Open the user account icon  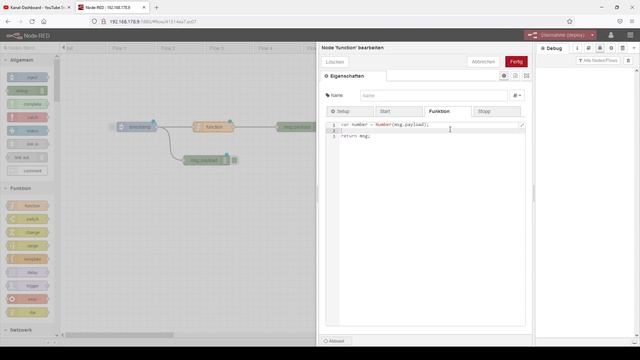611,35
